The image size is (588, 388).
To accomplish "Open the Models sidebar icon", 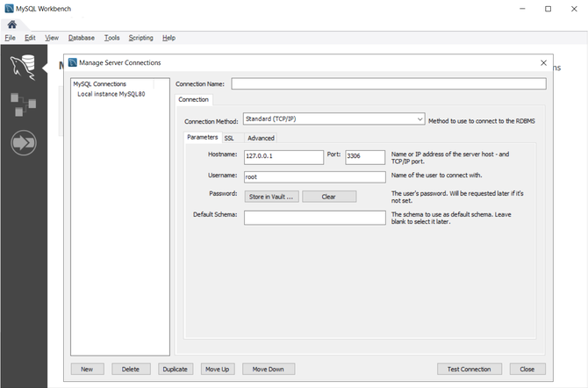I will (x=23, y=104).
